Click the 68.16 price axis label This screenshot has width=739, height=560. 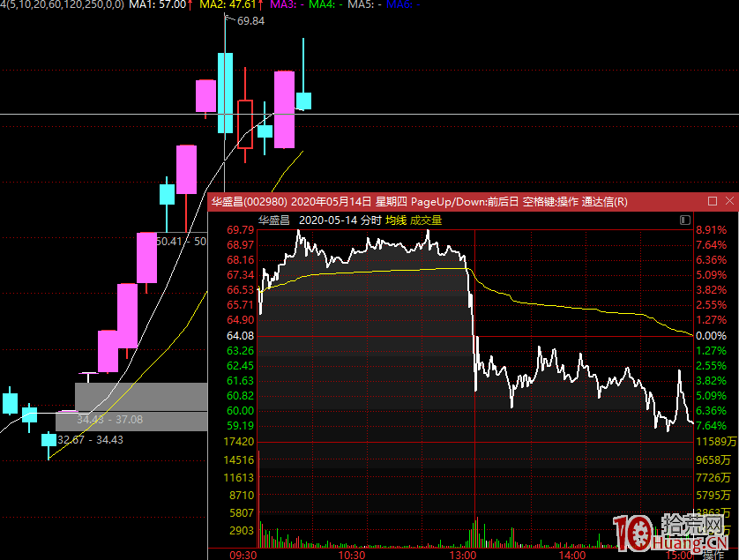(x=241, y=260)
